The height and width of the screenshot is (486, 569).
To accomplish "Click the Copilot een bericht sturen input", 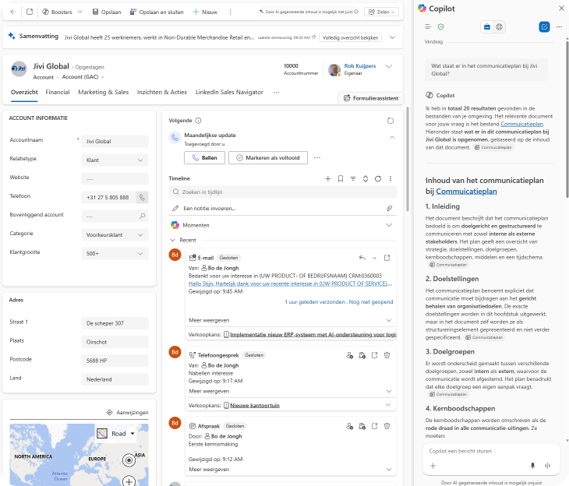I will coord(491,451).
